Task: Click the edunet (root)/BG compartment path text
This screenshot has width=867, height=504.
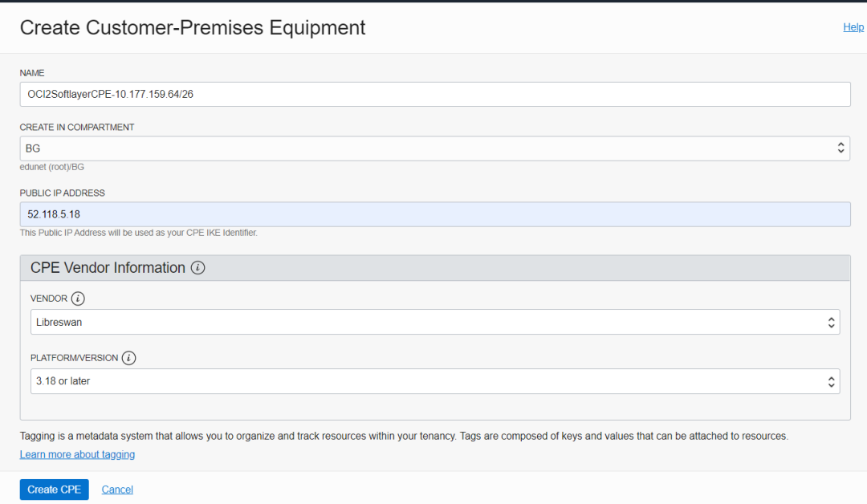Action: click(52, 167)
